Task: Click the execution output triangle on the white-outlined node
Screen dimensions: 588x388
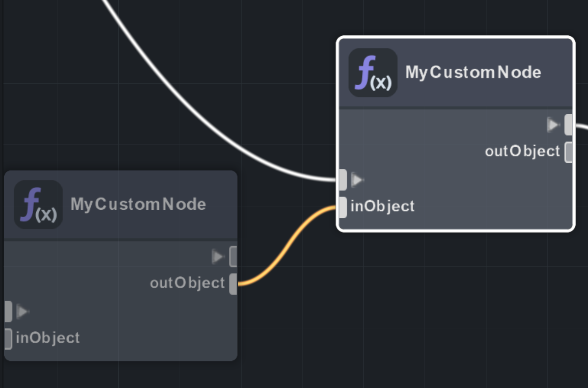Action: tap(553, 125)
